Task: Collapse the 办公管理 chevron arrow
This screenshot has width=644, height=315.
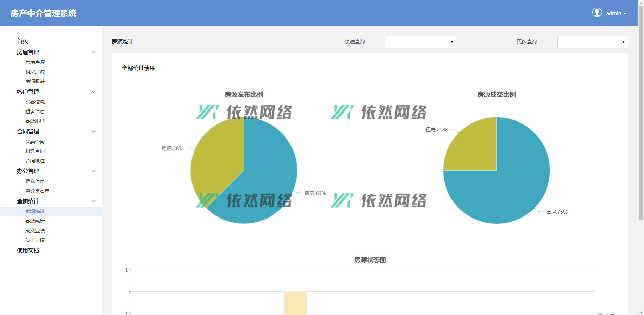Action: pos(93,171)
